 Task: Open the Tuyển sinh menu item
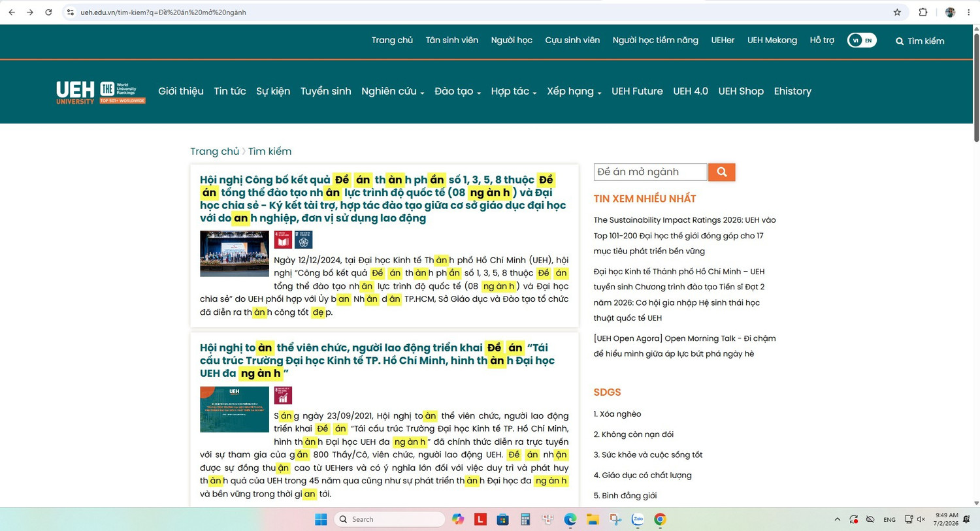(x=326, y=91)
